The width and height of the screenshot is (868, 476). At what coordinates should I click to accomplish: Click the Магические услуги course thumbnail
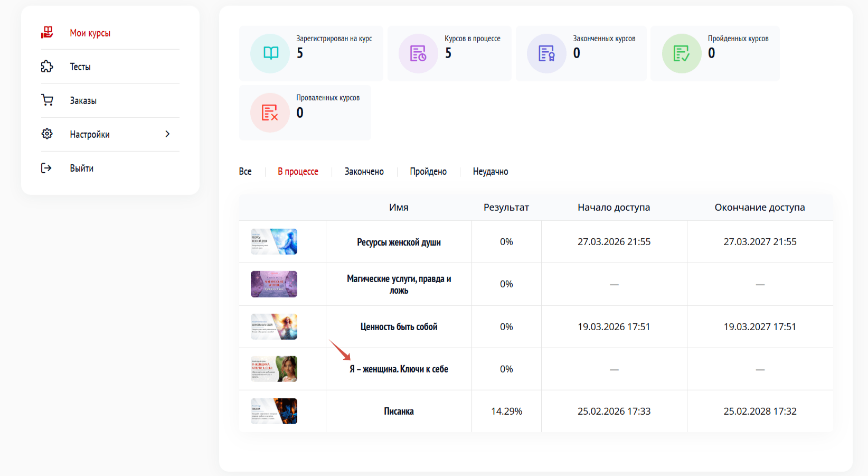click(x=274, y=284)
